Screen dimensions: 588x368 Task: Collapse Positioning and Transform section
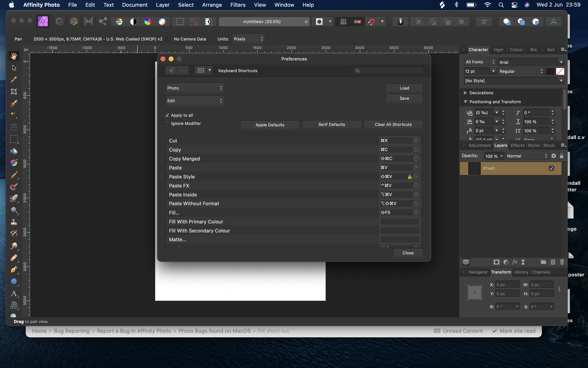tap(465, 102)
